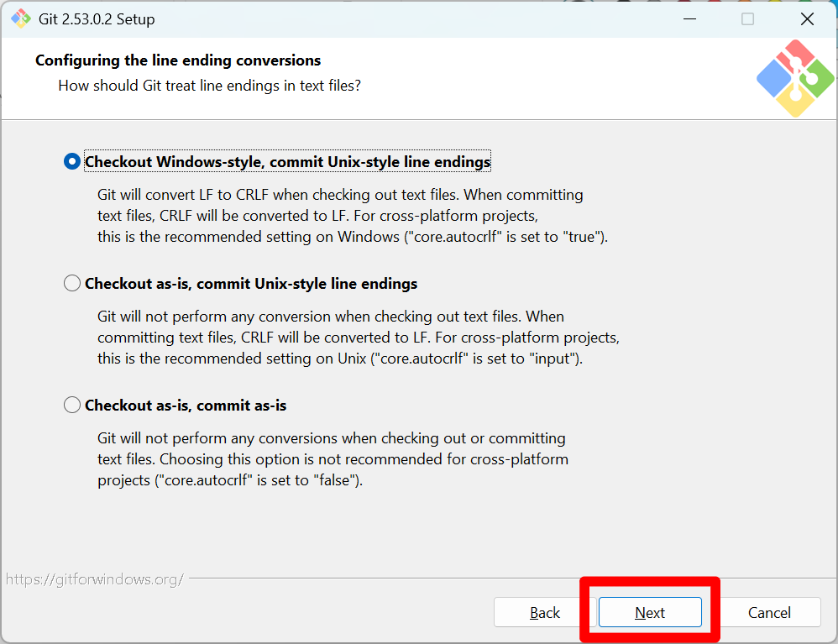Pick the Checkout as-is, commit as-is radio circle

pos(72,405)
